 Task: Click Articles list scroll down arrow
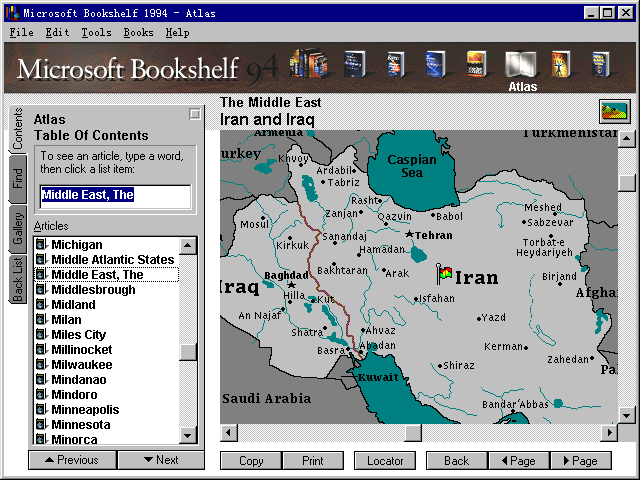pos(188,436)
